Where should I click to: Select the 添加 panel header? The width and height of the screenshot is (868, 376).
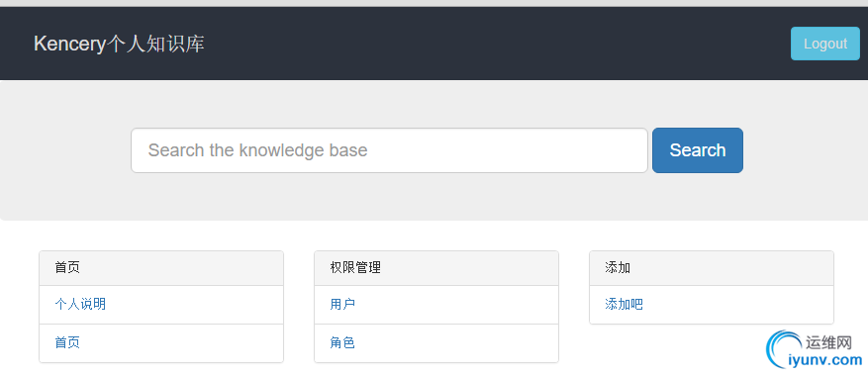pos(712,268)
